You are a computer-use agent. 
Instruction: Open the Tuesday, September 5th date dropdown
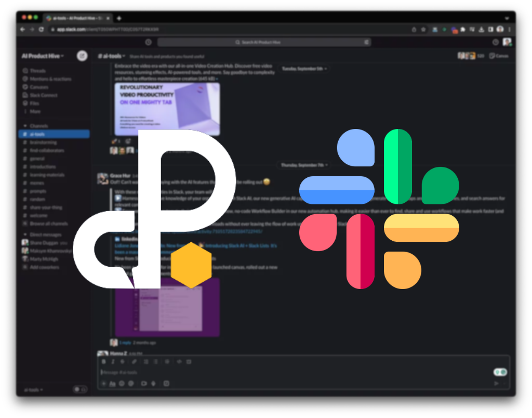click(x=304, y=69)
